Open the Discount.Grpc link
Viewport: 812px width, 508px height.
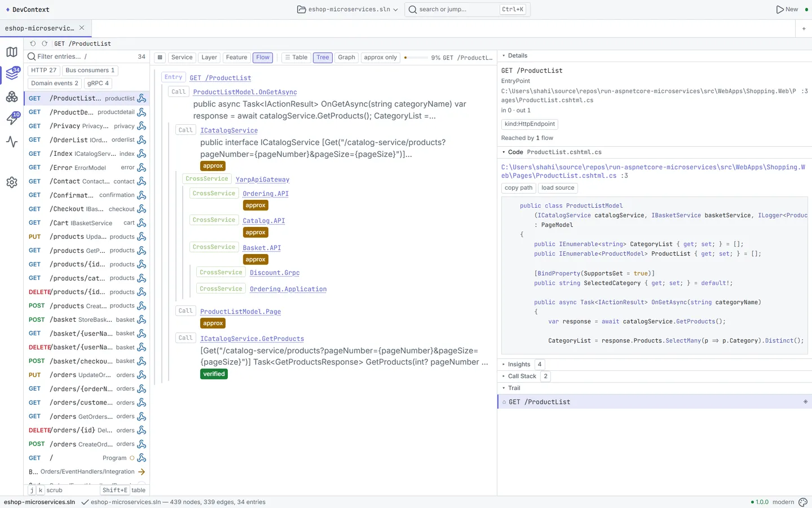click(x=275, y=273)
